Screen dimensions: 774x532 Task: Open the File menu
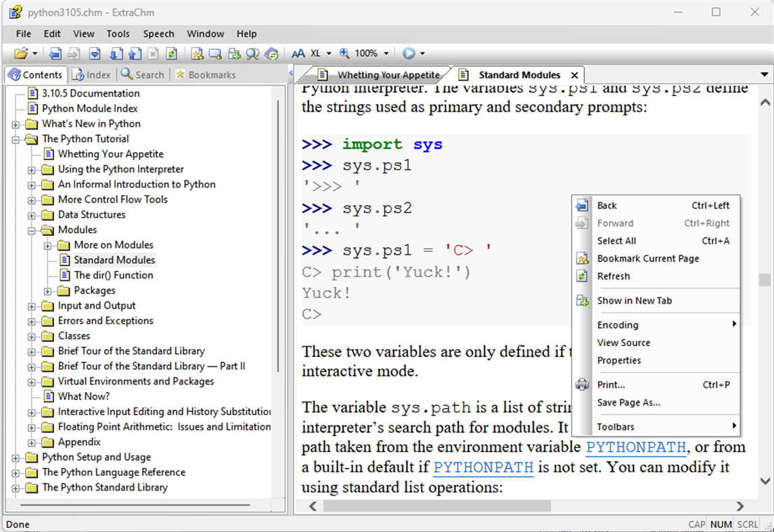click(x=23, y=34)
